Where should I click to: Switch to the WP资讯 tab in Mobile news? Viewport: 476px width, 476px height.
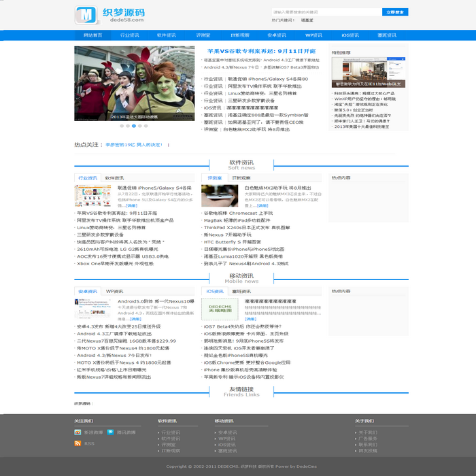click(114, 292)
